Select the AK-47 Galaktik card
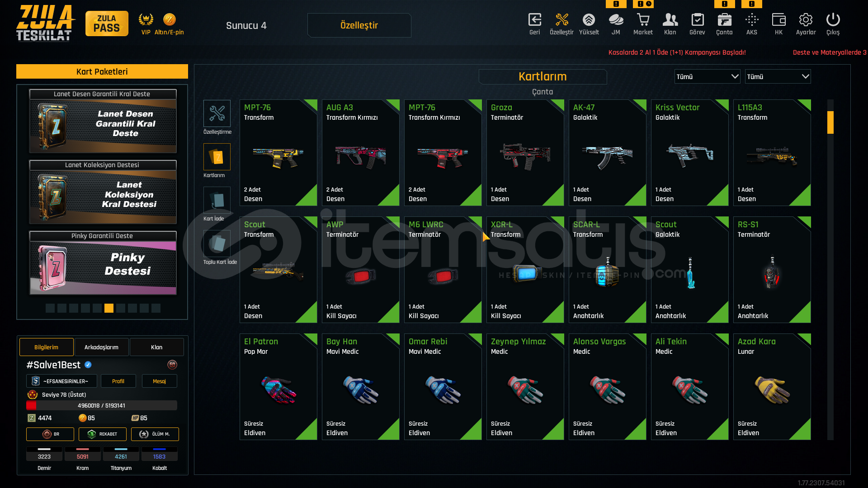The height and width of the screenshot is (488, 868). (607, 153)
